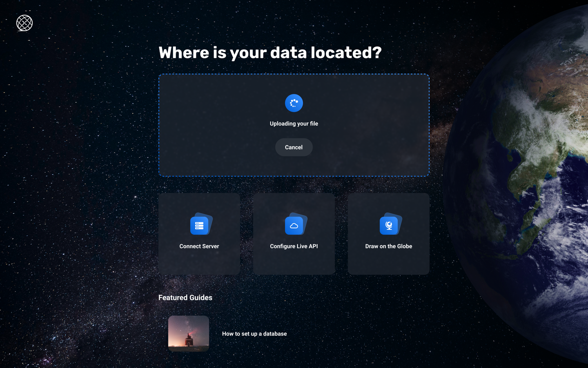Click the 'Uploading your file' status text
Image resolution: width=588 pixels, height=368 pixels.
pos(294,123)
